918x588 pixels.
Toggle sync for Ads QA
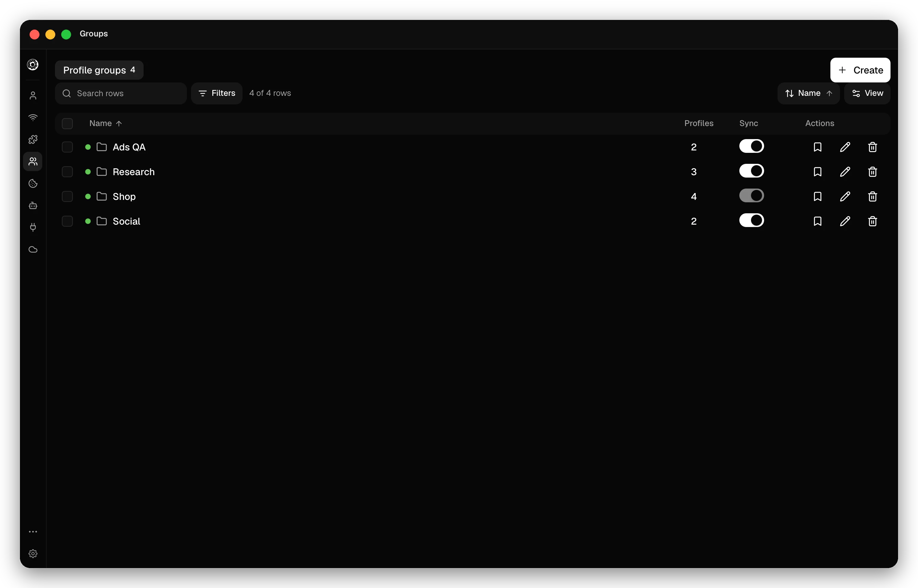point(751,146)
